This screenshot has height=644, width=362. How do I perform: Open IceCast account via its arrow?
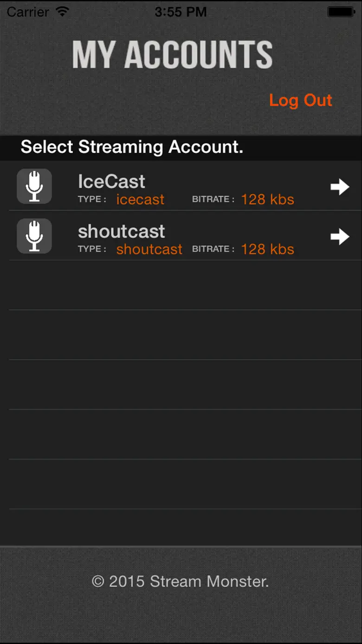[340, 187]
